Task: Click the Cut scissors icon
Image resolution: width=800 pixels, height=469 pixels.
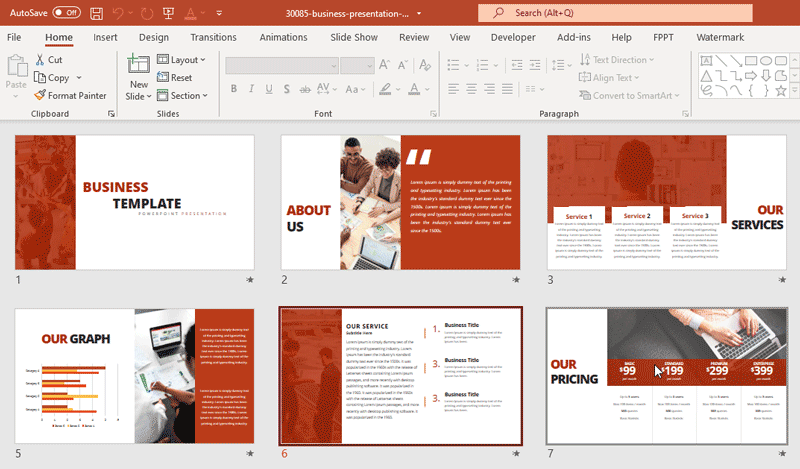Action: 41,60
